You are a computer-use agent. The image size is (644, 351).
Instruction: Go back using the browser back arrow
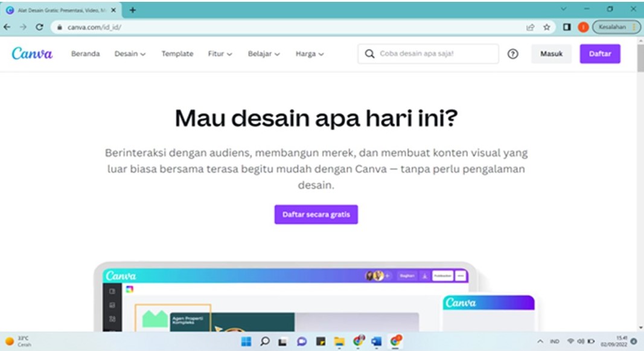(x=7, y=27)
